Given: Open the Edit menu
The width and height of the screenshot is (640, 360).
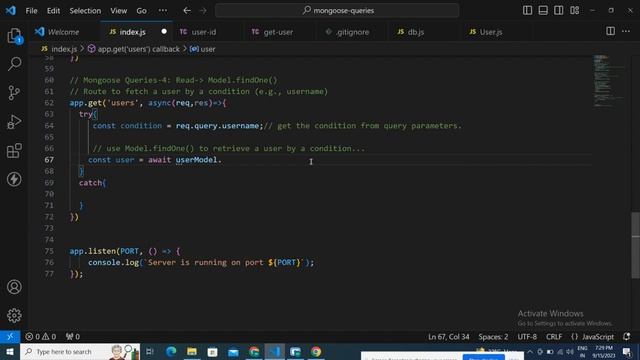Looking at the screenshot, I should pyautogui.click(x=53, y=11).
